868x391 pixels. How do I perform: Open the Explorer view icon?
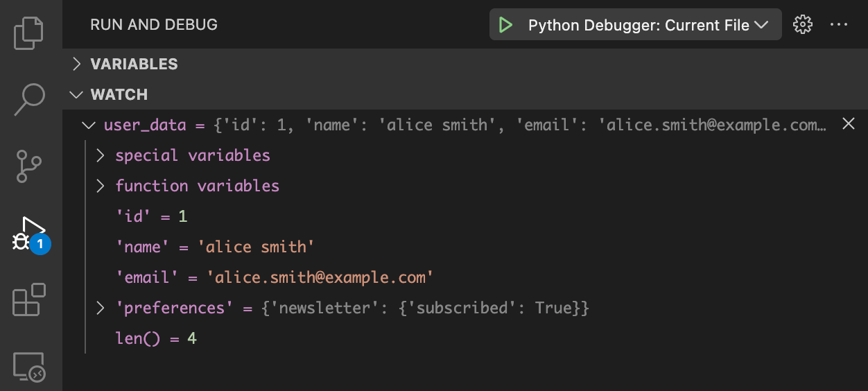pos(29,33)
